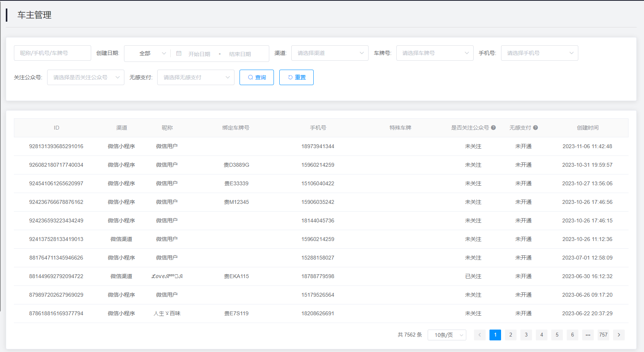Click the 昵称/手机号/车牌号 search input field

click(x=53, y=53)
